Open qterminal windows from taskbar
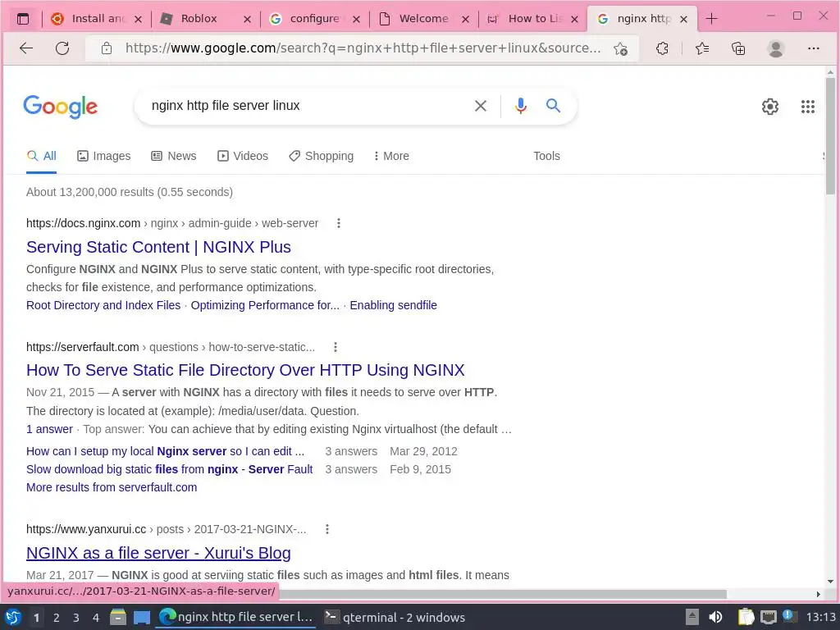 tap(395, 617)
